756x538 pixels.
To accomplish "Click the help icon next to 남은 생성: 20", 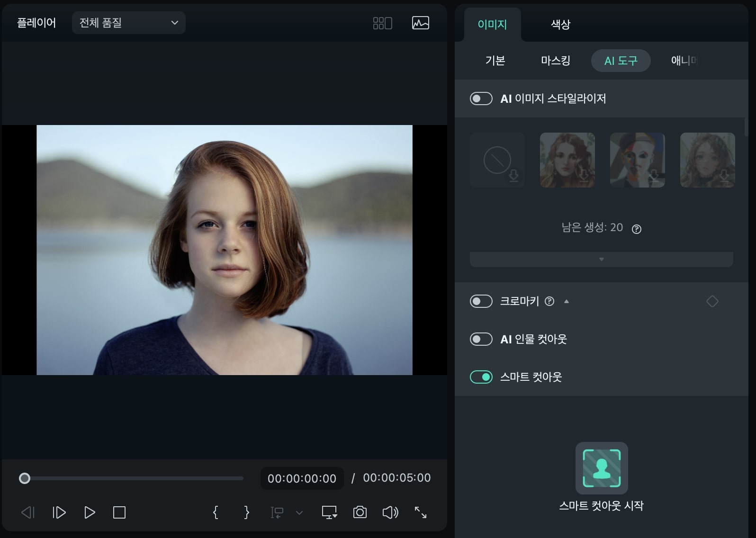I will (x=637, y=229).
